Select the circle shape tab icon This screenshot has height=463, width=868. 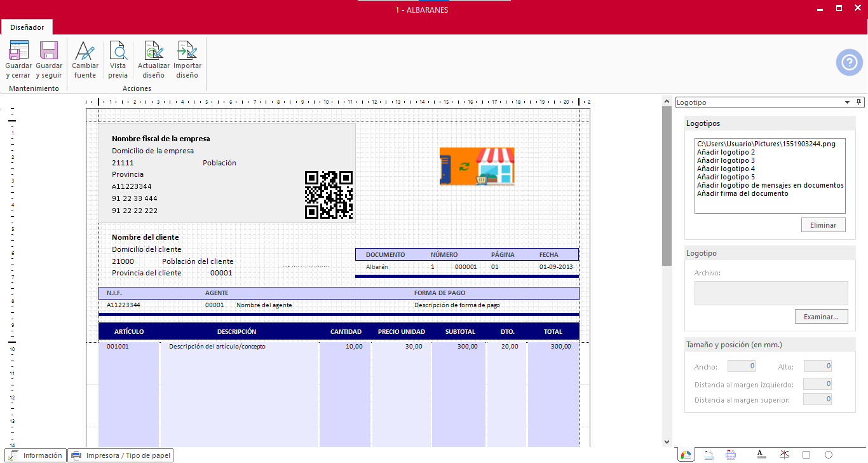coord(828,455)
